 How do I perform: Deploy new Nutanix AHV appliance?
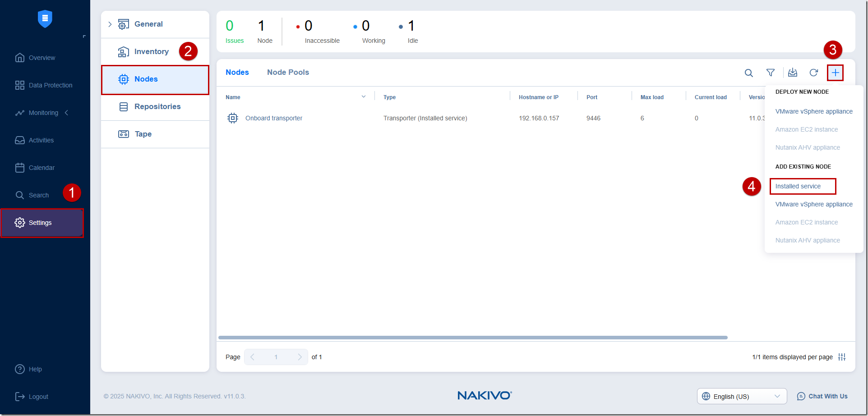pos(808,147)
